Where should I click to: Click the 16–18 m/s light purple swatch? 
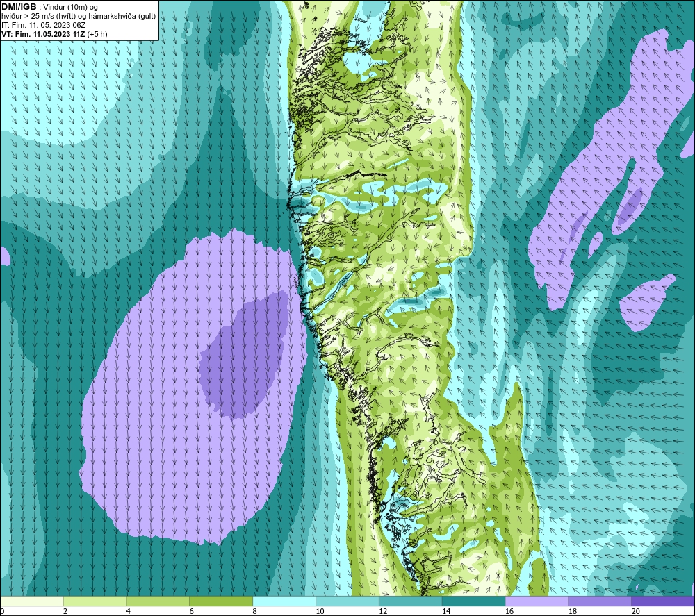537,601
